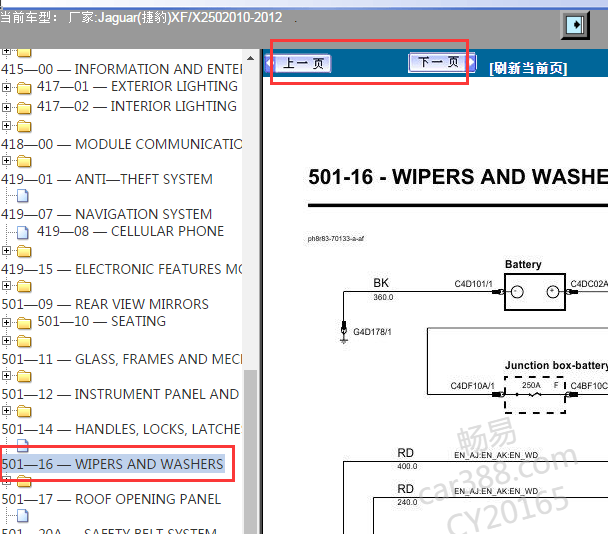Screen dimensions: 608x534
Task: Click folder icon just above 418—00 MODULE COMMUNICATION
Action: tap(24, 126)
